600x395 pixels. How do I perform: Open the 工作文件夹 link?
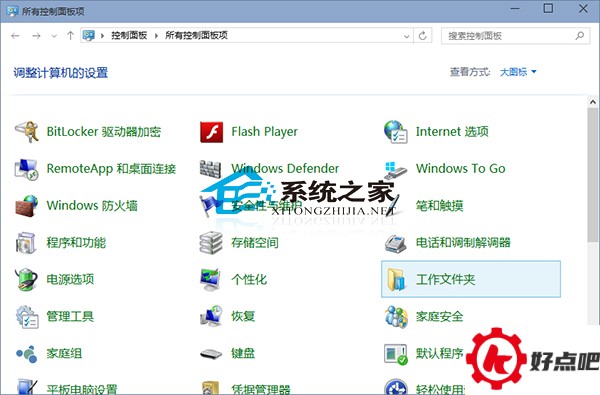445,279
